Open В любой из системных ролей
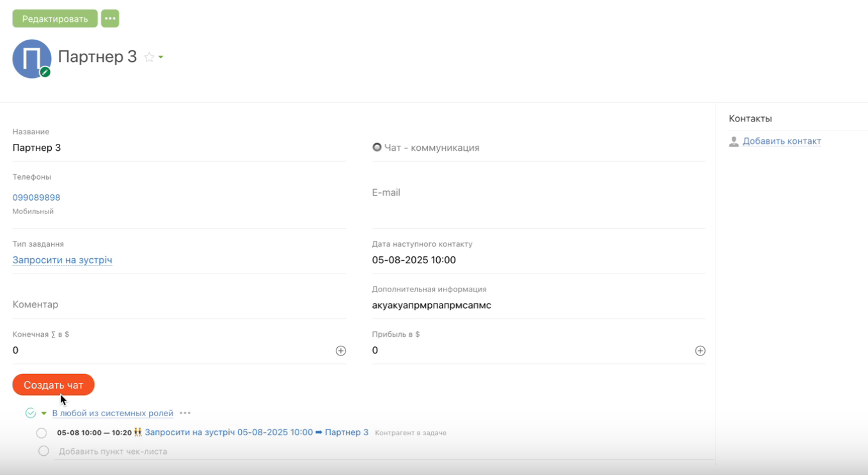The height and width of the screenshot is (475, 868). [x=113, y=413]
